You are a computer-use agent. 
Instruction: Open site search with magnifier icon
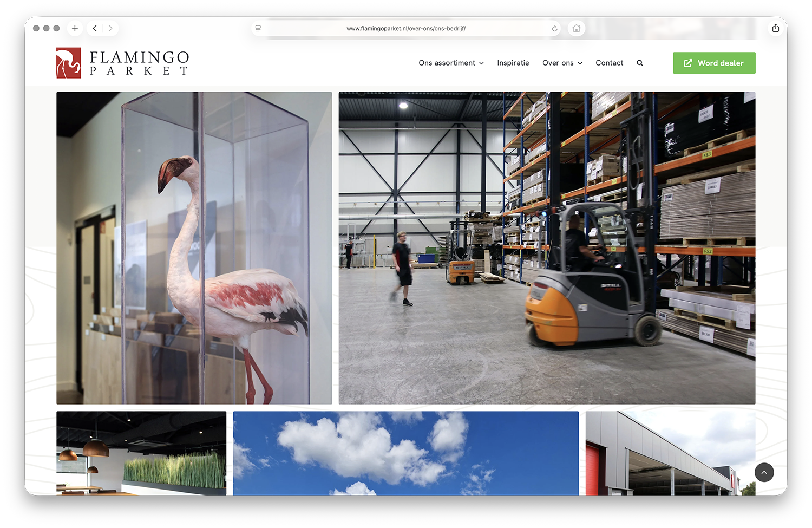[640, 63]
